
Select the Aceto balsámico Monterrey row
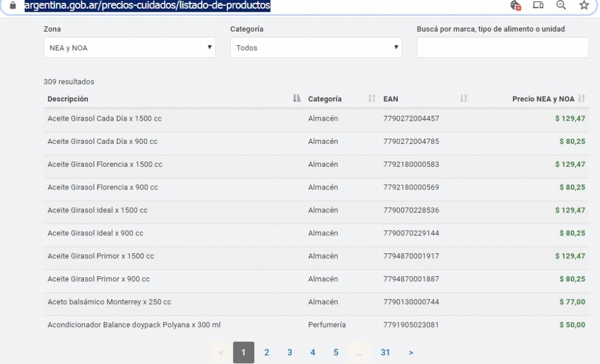(109, 302)
